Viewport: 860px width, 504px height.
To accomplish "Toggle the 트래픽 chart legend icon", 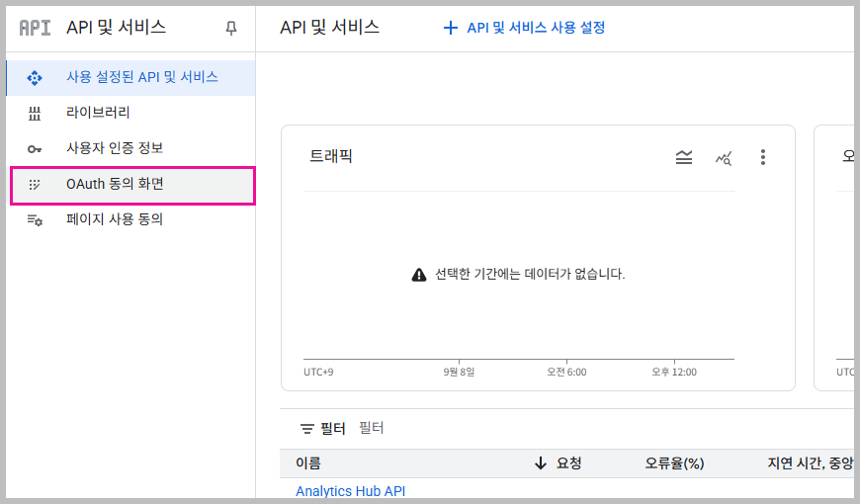I will click(684, 157).
